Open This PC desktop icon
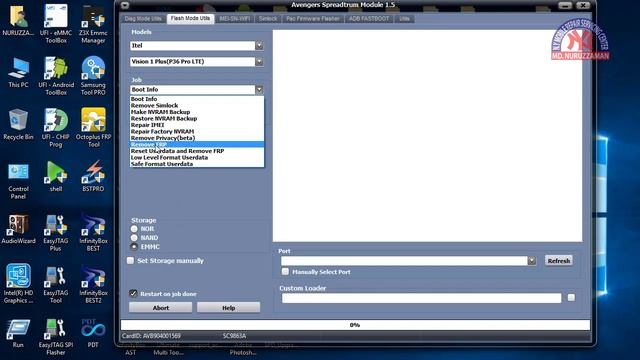 [x=18, y=73]
